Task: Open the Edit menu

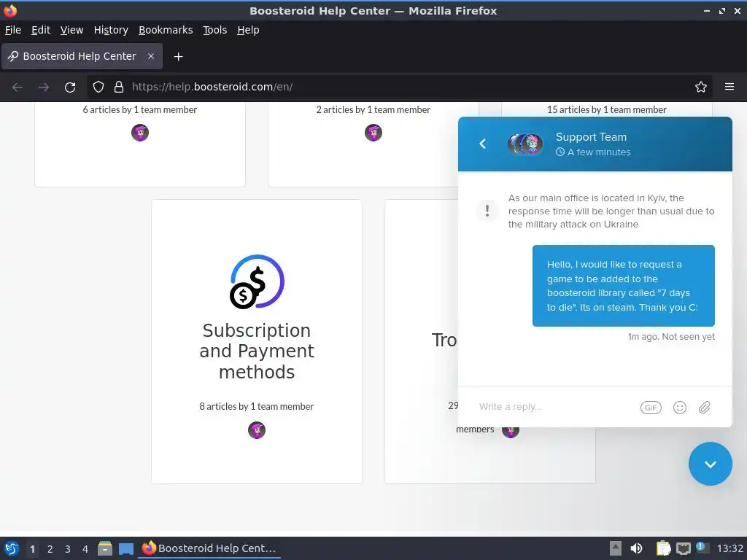Action: (x=41, y=30)
